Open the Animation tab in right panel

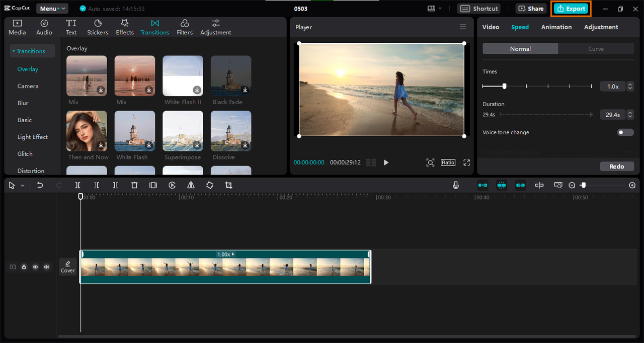click(556, 27)
